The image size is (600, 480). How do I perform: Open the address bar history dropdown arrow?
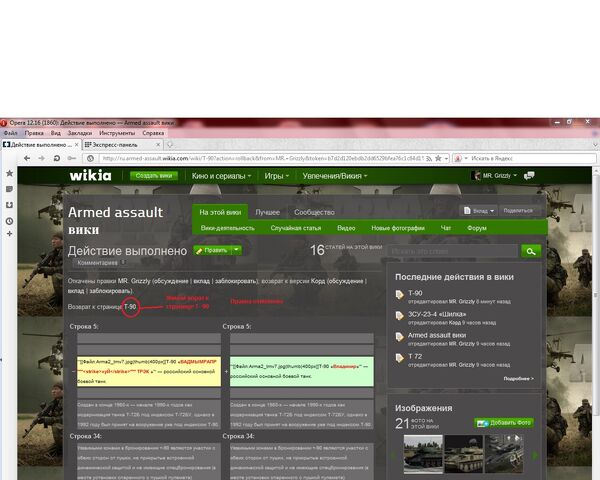click(x=446, y=158)
